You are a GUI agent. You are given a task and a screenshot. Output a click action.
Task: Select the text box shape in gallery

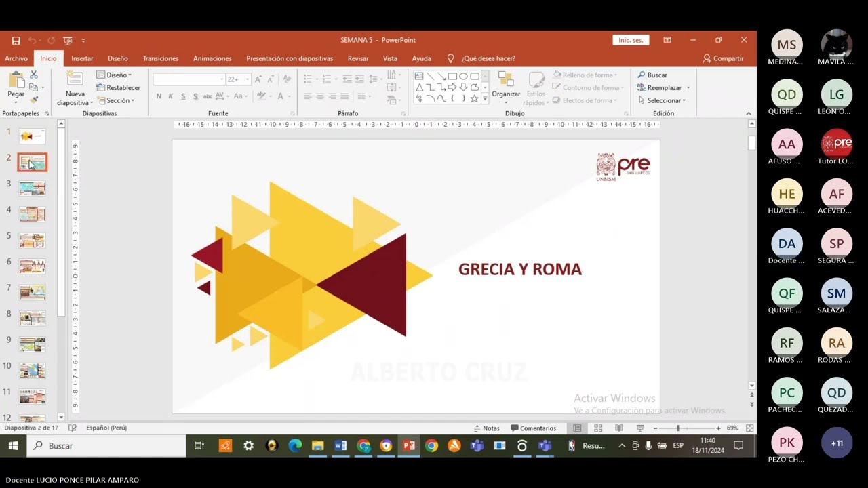[419, 76]
